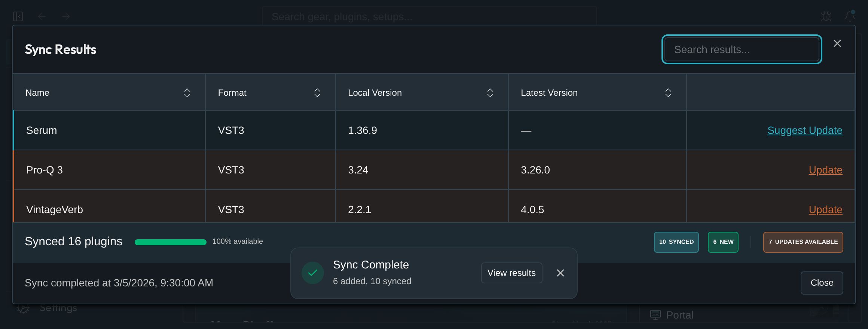Select the Pro-Q 3 name cell
868x329 pixels.
pyautogui.click(x=109, y=170)
